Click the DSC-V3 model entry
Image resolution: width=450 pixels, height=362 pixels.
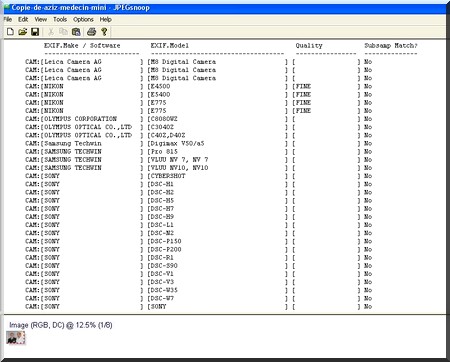coord(162,282)
